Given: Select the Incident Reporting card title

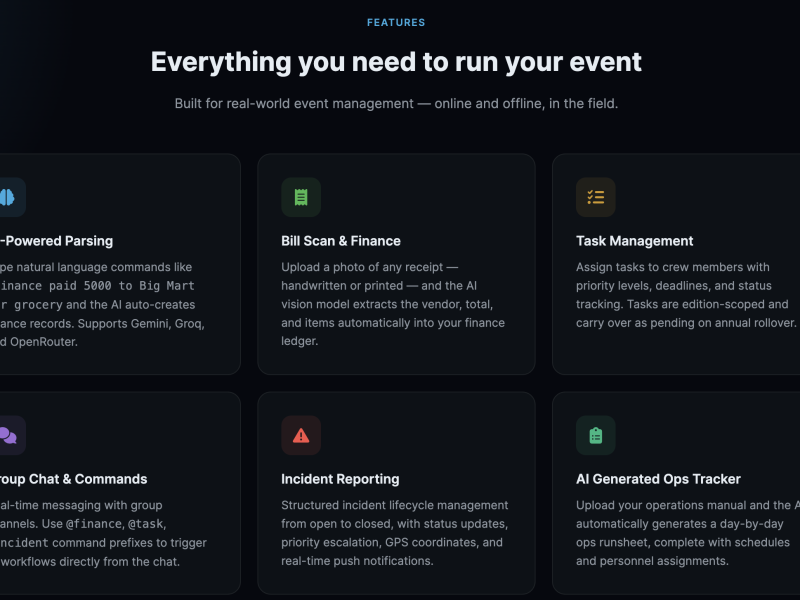Looking at the screenshot, I should click(x=340, y=479).
